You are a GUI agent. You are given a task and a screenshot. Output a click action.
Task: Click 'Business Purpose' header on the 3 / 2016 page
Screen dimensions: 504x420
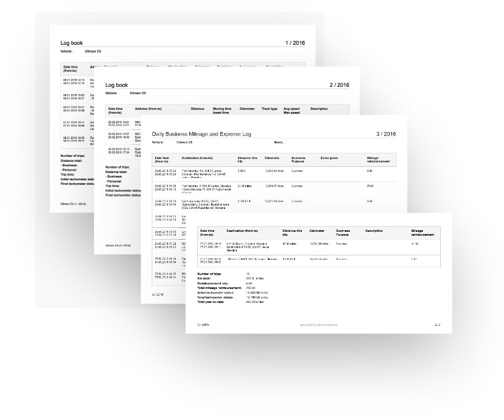point(298,160)
